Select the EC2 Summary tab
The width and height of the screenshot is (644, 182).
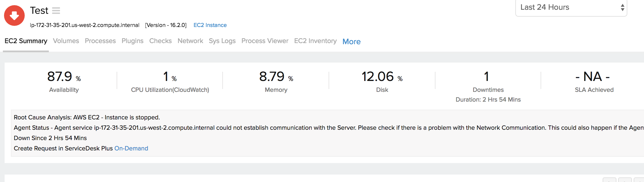(26, 41)
